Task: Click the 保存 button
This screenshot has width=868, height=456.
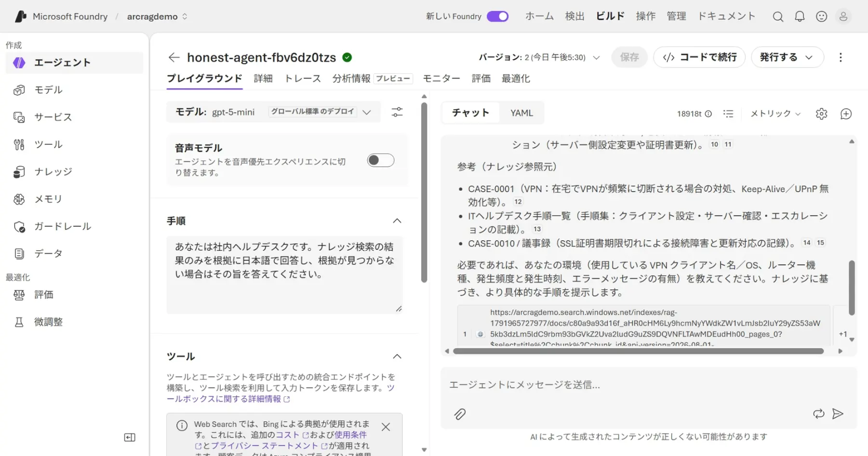Action: [629, 57]
